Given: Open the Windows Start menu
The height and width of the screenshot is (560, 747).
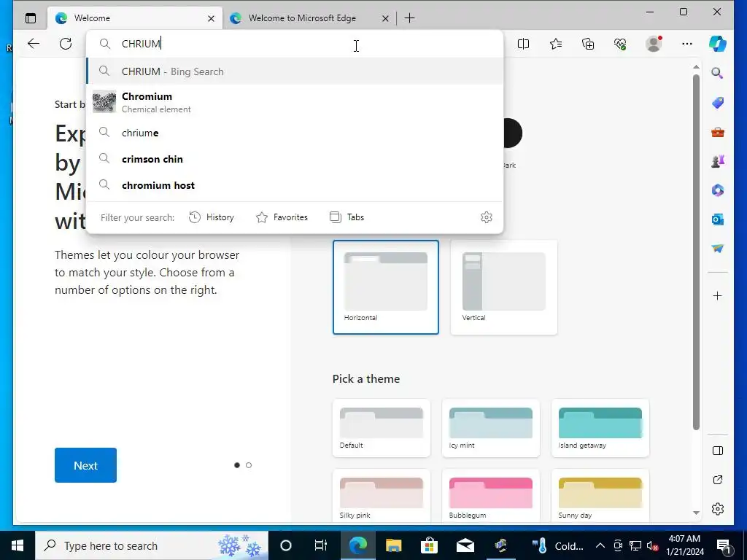Looking at the screenshot, I should click(18, 545).
